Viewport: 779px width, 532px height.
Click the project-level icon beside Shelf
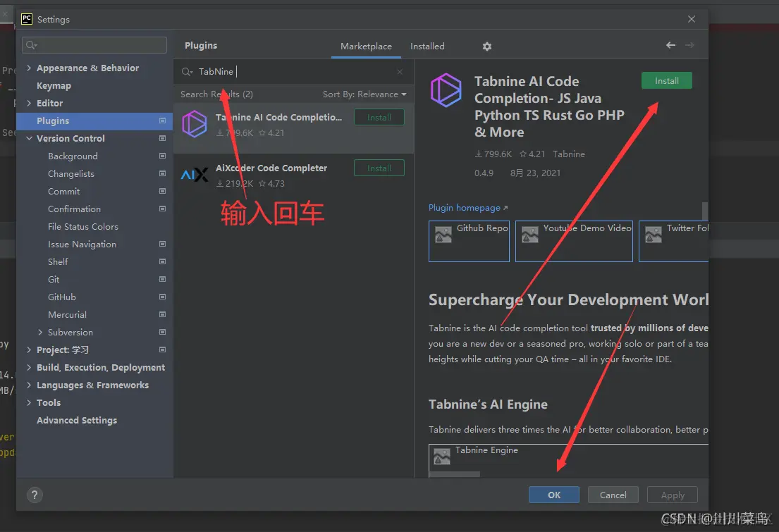162,261
